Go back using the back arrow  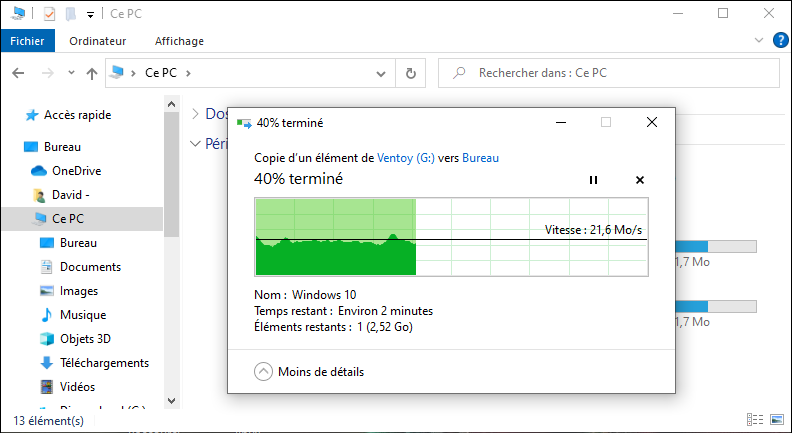point(19,73)
